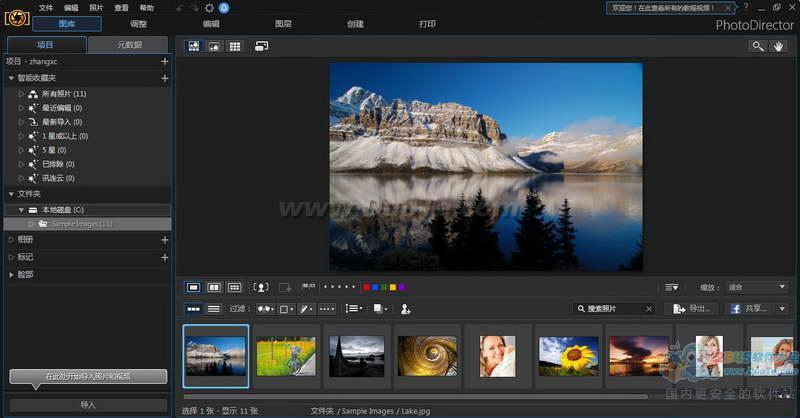
Task: Open the 文件 menu
Action: pyautogui.click(x=45, y=8)
